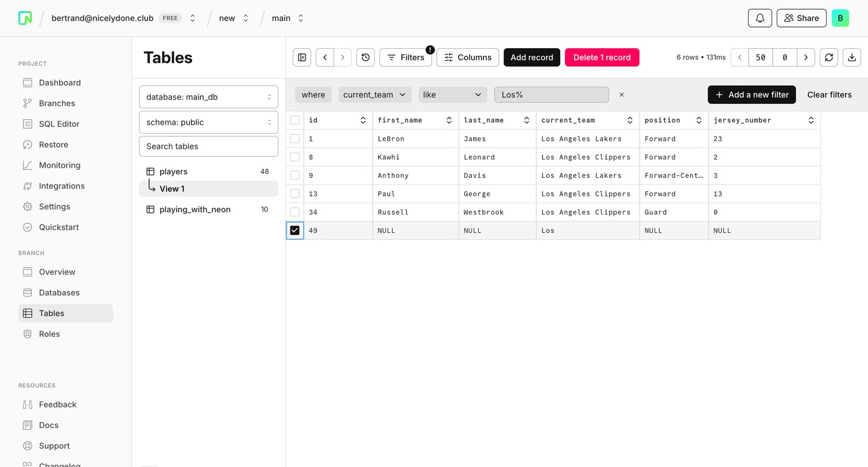Refresh the table data
This screenshot has height=467, width=868.
pos(829,57)
